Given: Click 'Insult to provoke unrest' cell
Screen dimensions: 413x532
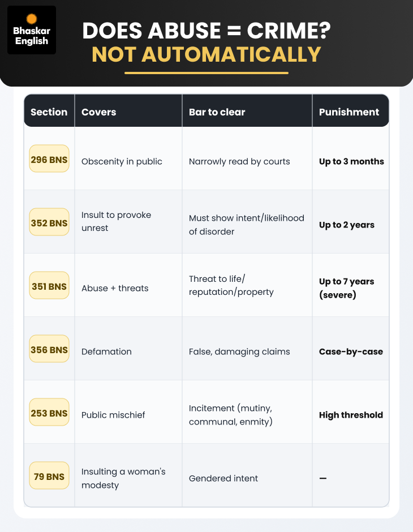Looking at the screenshot, I should point(117,221).
